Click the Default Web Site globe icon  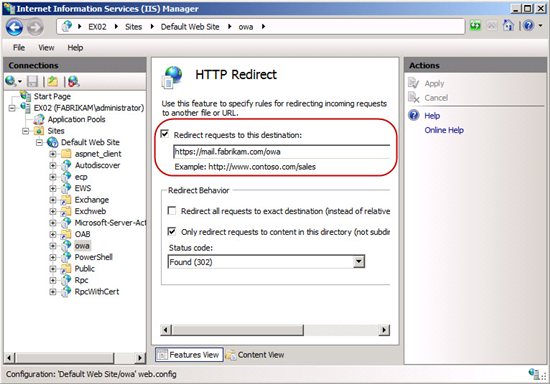tap(52, 142)
